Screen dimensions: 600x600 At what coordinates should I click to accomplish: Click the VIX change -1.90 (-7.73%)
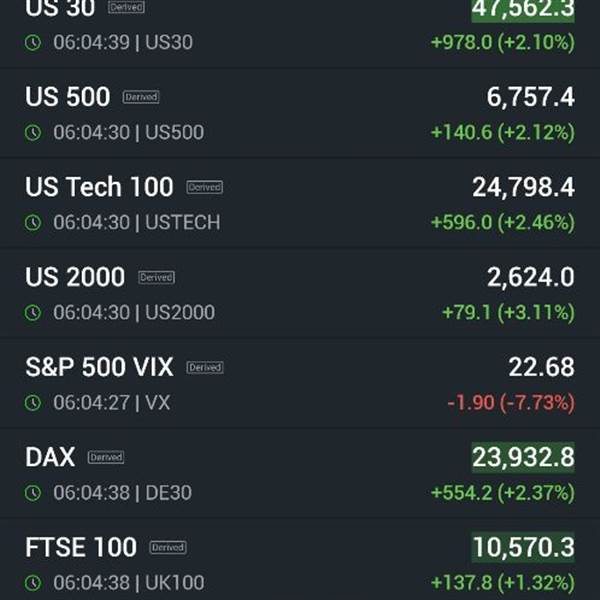pos(511,403)
